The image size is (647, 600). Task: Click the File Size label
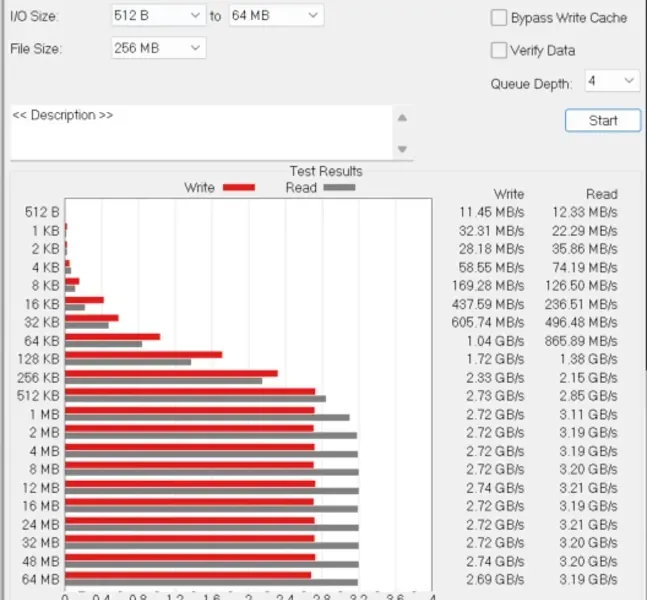click(36, 49)
